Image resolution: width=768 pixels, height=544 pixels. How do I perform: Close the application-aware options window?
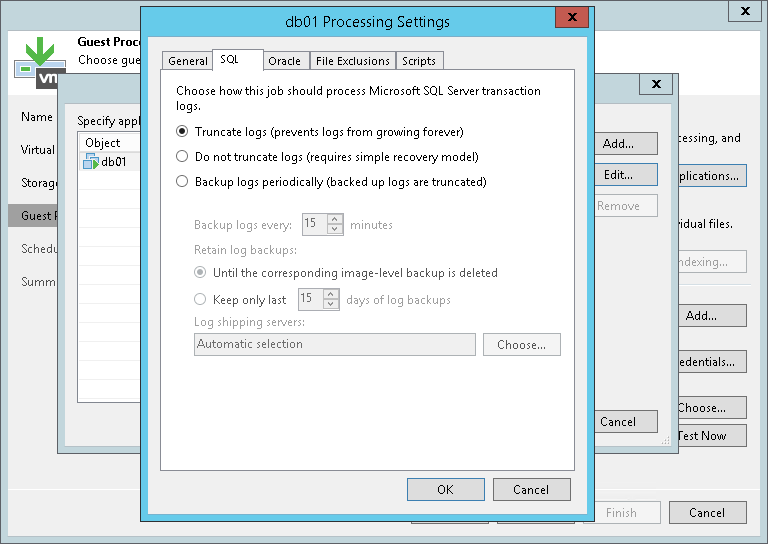click(x=656, y=84)
